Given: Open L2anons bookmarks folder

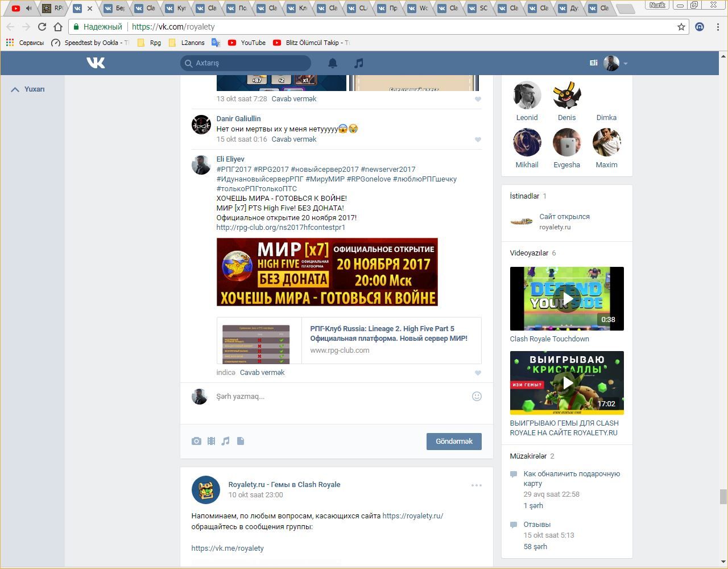Looking at the screenshot, I should [187, 43].
